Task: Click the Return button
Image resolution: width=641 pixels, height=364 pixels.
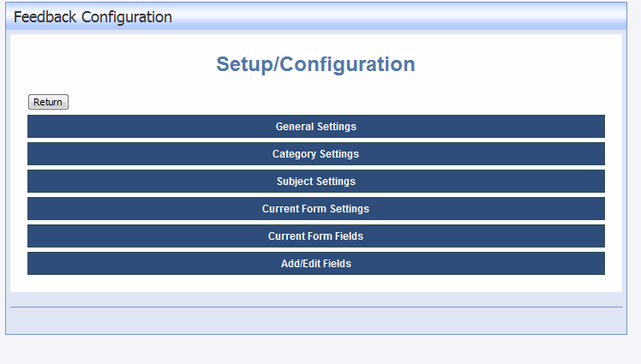Action: click(48, 102)
